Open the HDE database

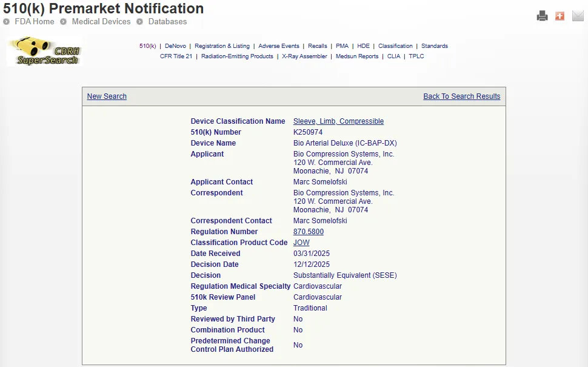(363, 45)
